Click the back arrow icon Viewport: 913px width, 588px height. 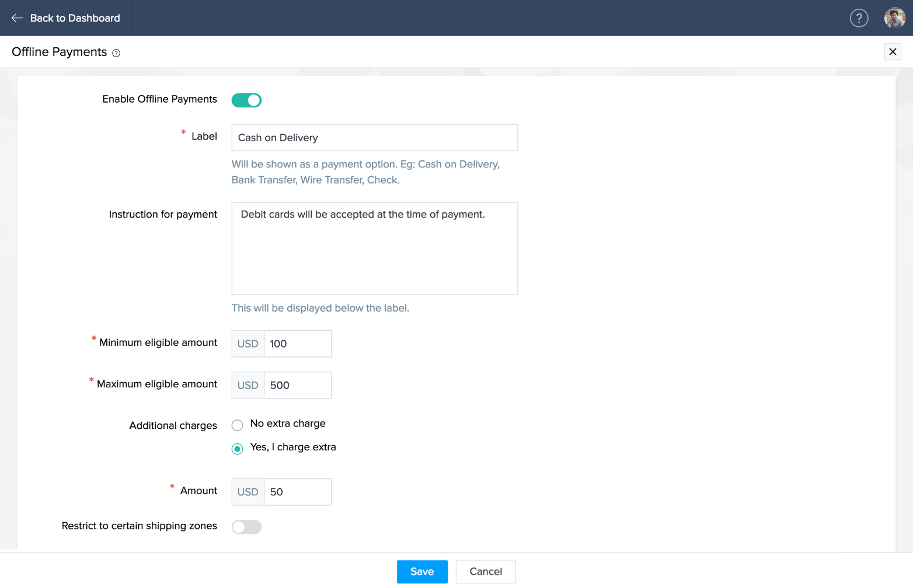pyautogui.click(x=17, y=18)
